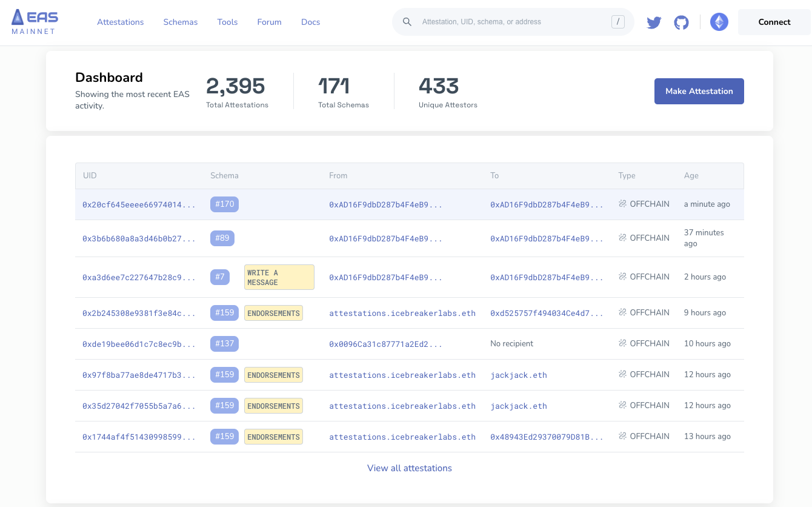The image size is (812, 507).
Task: Click the EAS Mainnet logo
Action: (x=34, y=22)
